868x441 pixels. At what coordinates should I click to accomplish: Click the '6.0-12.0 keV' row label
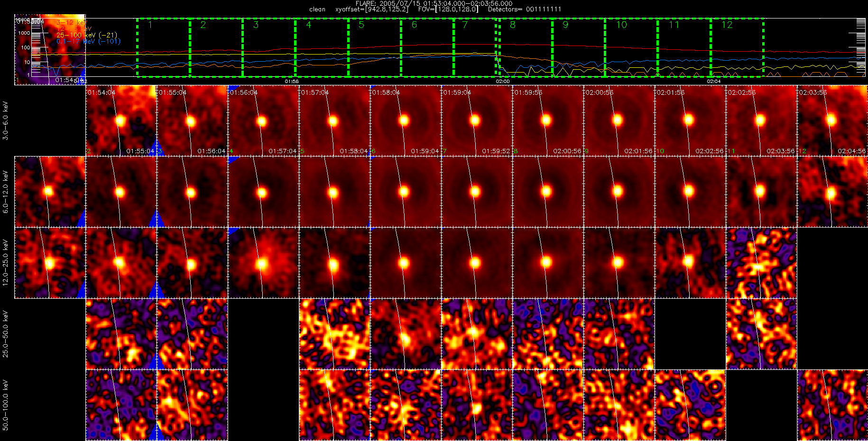point(6,192)
